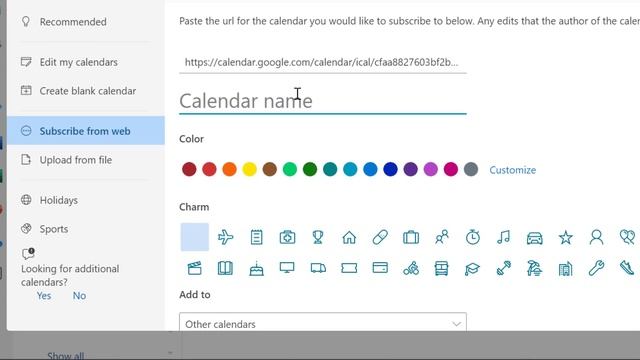Answer No to additional calendars prompt

(x=79, y=296)
